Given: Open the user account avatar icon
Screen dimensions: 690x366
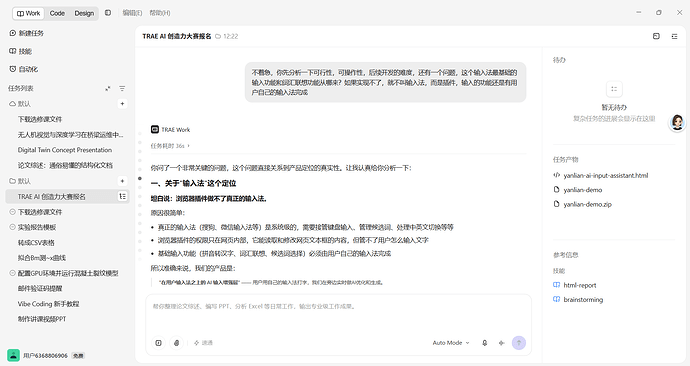Looking at the screenshot, I should tap(13, 355).
